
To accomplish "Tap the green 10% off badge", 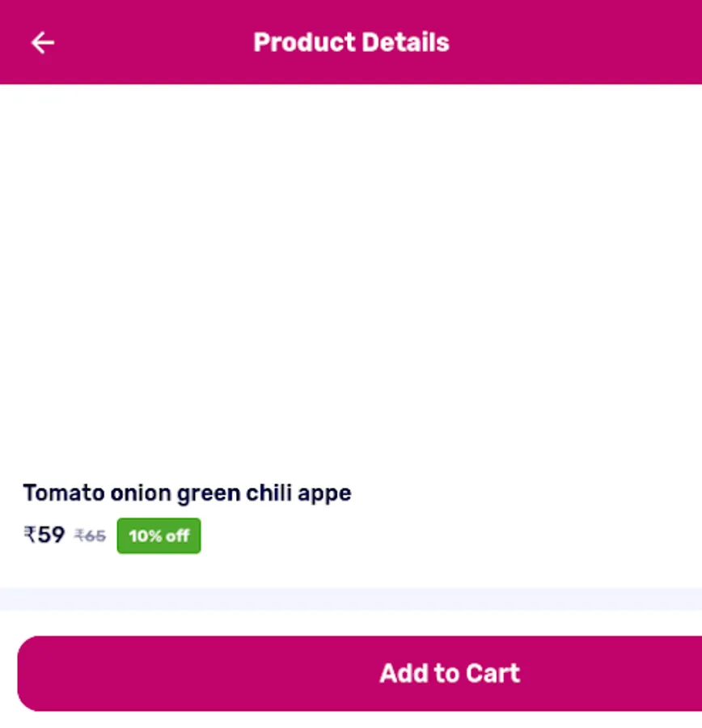I will 159,535.
